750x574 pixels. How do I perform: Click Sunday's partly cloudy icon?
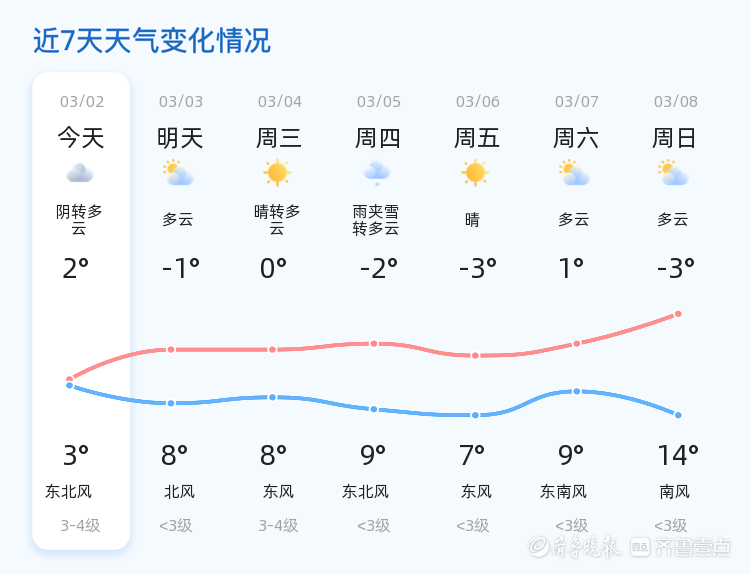[674, 174]
